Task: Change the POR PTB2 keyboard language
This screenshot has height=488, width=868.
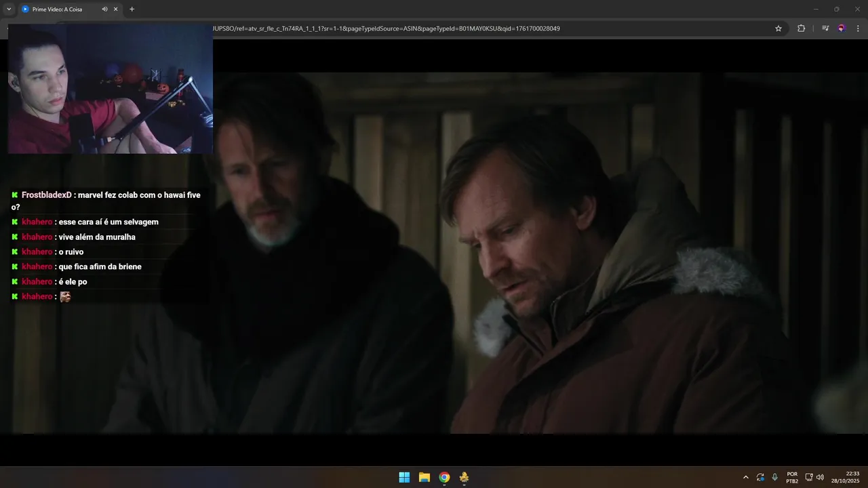Action: click(792, 477)
